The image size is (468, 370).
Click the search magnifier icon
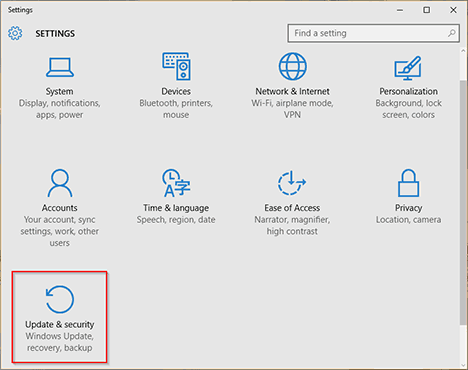click(x=452, y=33)
